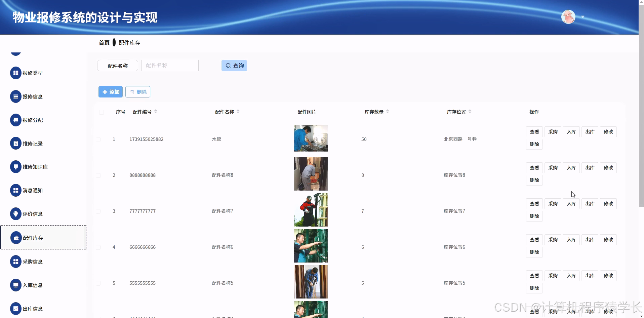Navigate to 首页 in the breadcrumb
644x318 pixels.
point(104,42)
